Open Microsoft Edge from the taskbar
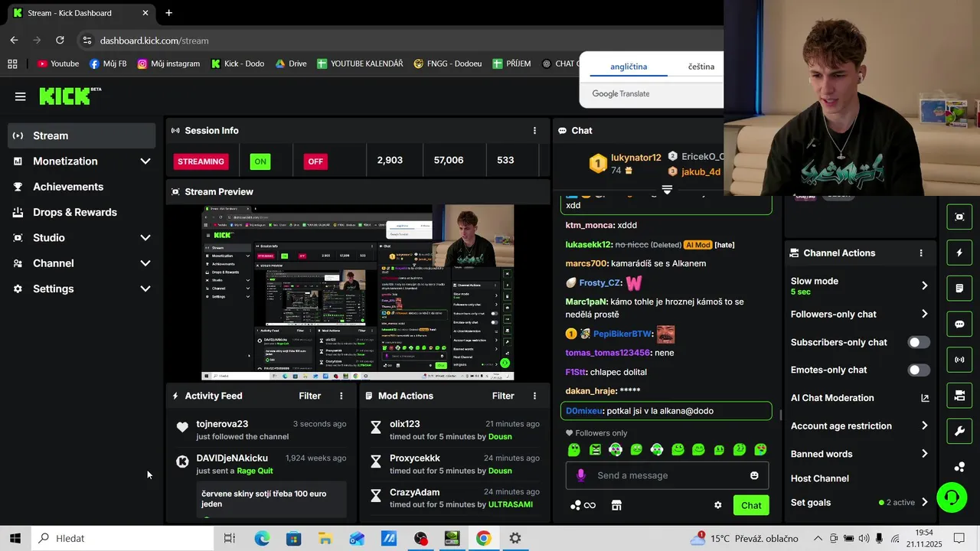The image size is (980, 551). [262, 539]
